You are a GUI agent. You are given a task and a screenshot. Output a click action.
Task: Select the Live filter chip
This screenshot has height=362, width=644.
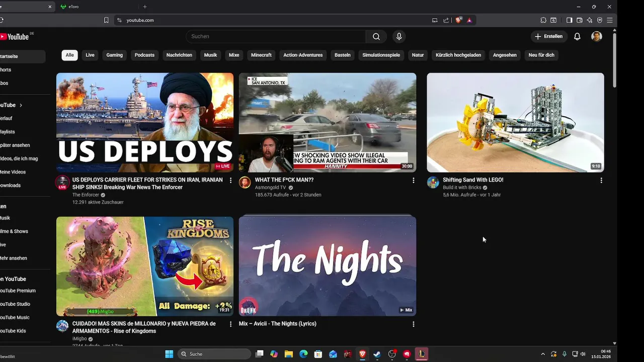[90, 55]
